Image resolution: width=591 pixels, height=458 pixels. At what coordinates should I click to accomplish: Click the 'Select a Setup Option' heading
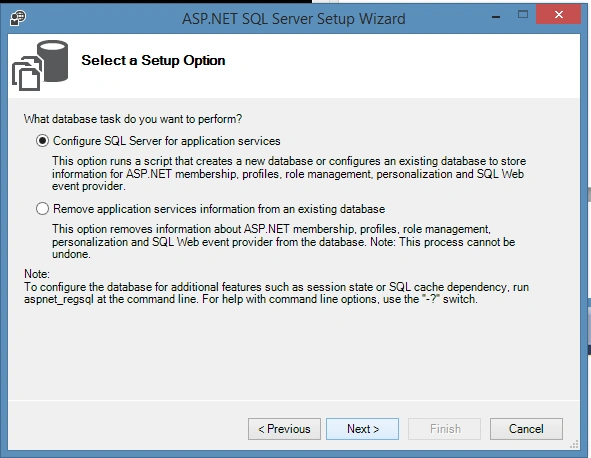tap(153, 60)
